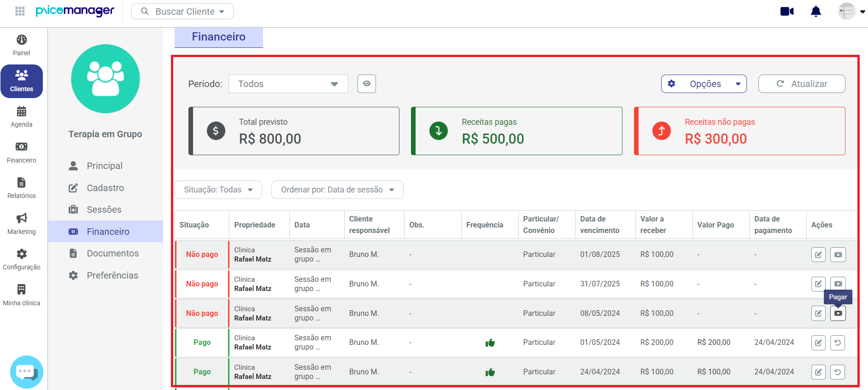
Task: Edit the entry due 08/05/2024
Action: [818, 314]
